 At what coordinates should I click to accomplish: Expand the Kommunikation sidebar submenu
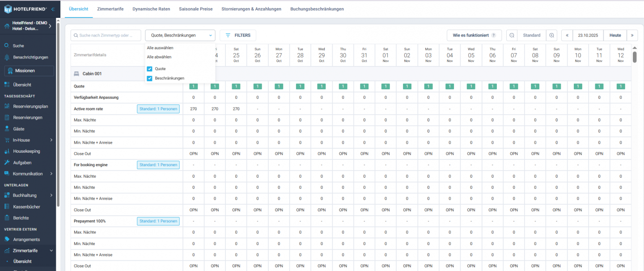[x=51, y=174]
